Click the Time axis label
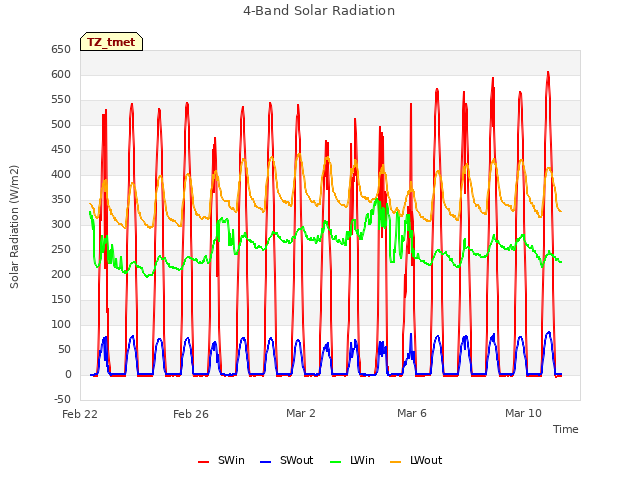Viewport: 640px width, 480px height. click(565, 429)
